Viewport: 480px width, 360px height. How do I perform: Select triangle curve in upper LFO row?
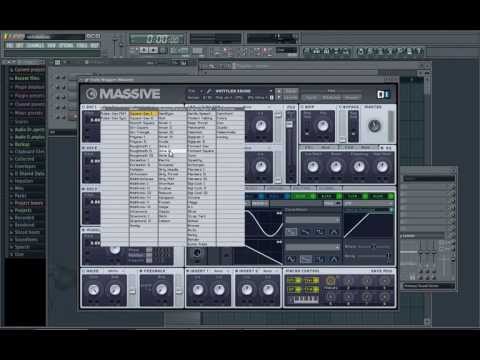pos(333,232)
